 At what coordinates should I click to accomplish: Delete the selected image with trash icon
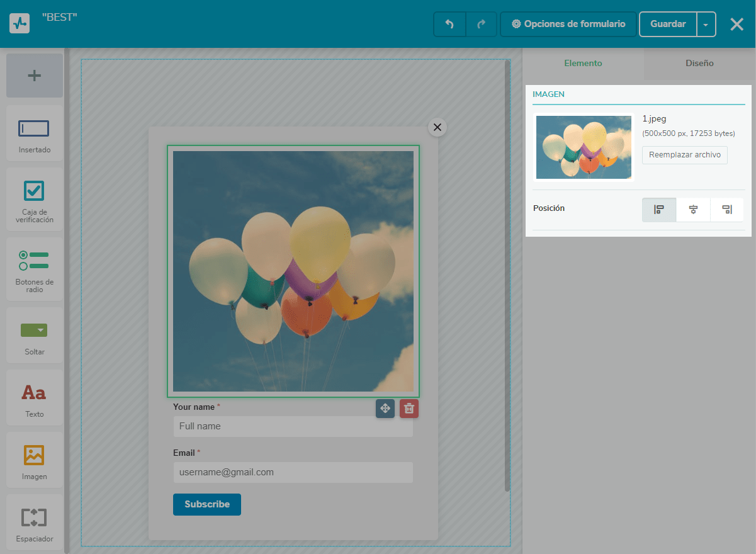pyautogui.click(x=409, y=408)
